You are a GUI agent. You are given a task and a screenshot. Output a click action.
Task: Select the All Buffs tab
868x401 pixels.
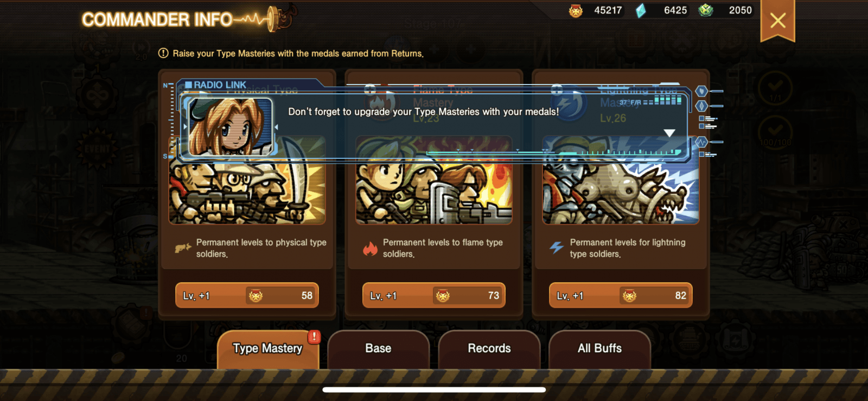[x=599, y=349]
